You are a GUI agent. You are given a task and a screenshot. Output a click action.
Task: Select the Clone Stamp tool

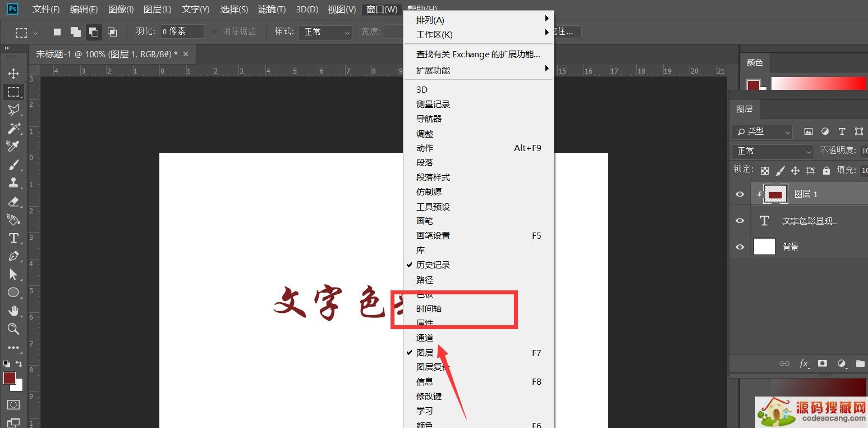click(14, 183)
